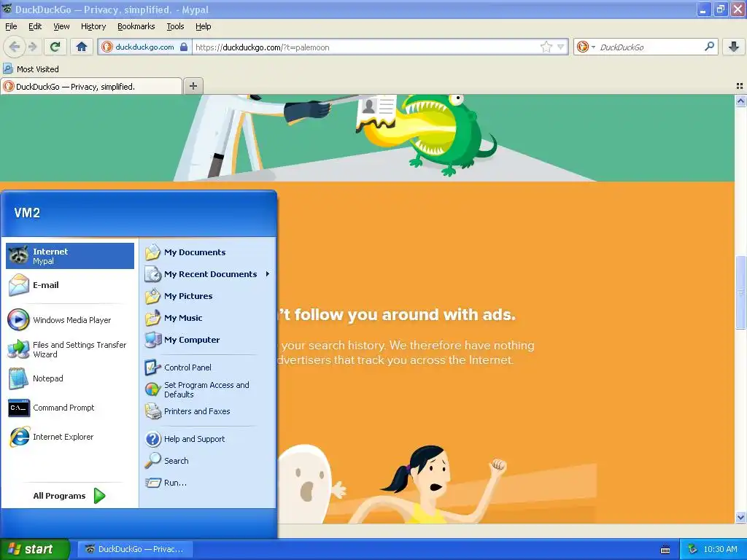Expand My Recent Documents submenu
The width and height of the screenshot is (747, 560).
(208, 274)
